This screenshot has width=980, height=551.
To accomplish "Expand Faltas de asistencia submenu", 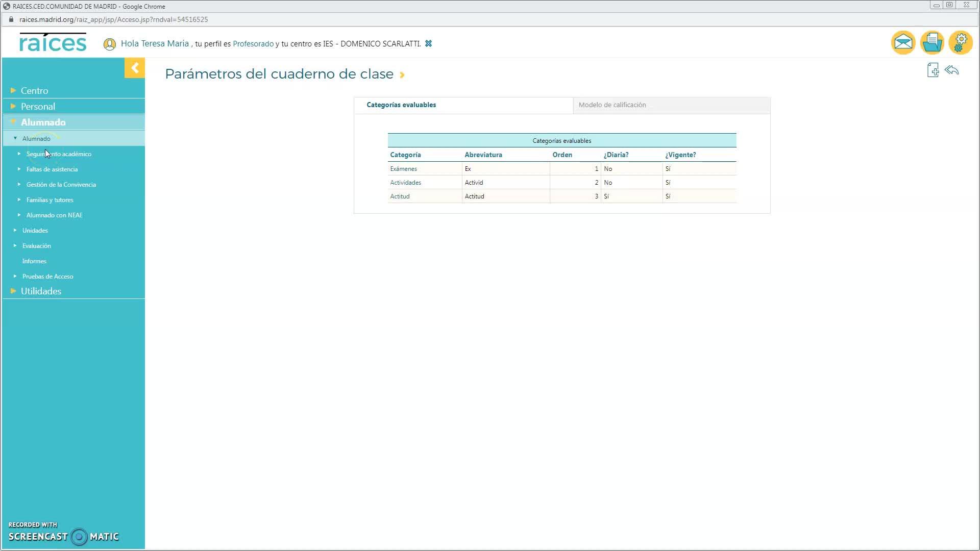I will tap(52, 169).
